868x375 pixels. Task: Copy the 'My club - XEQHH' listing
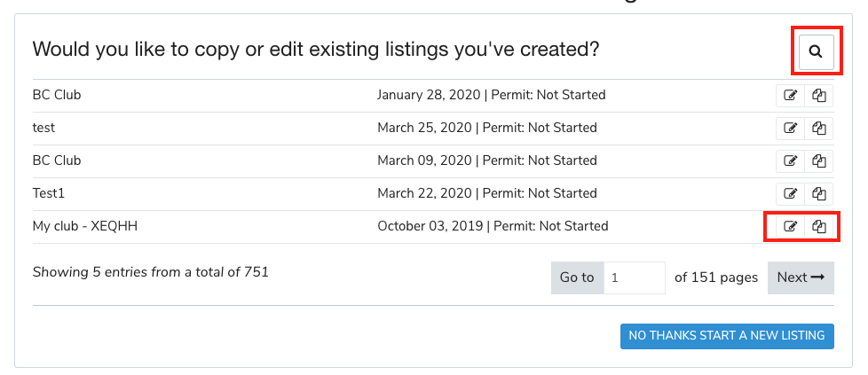pos(819,227)
